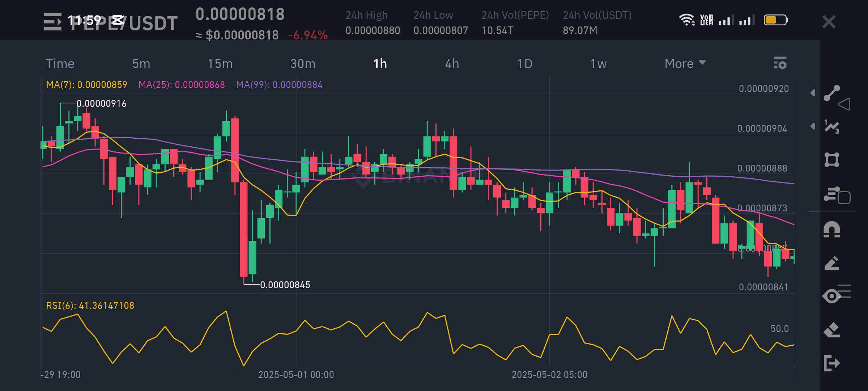Tap the MA(7) indicator label
The image size is (868, 391).
pos(86,85)
